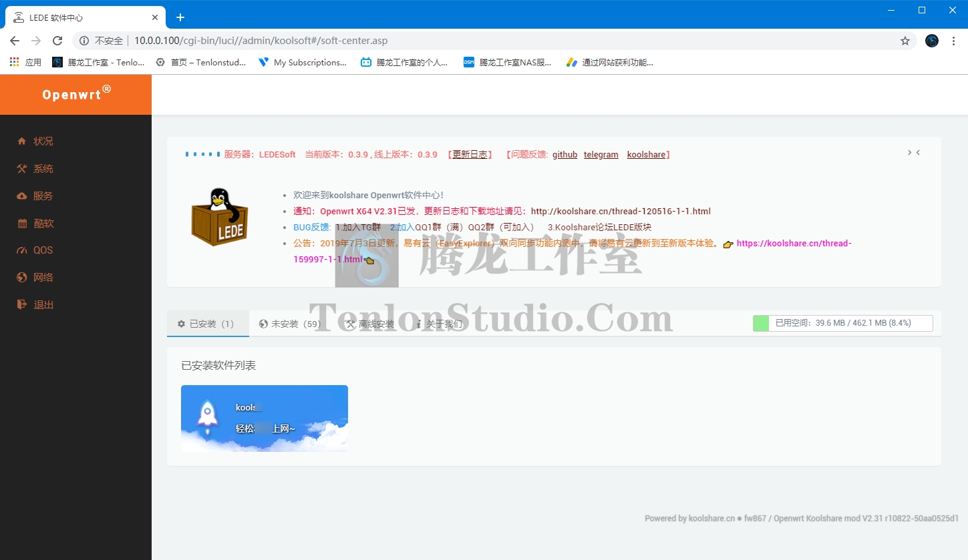This screenshot has height=560, width=968.
Task: Go back in browser
Action: point(15,41)
